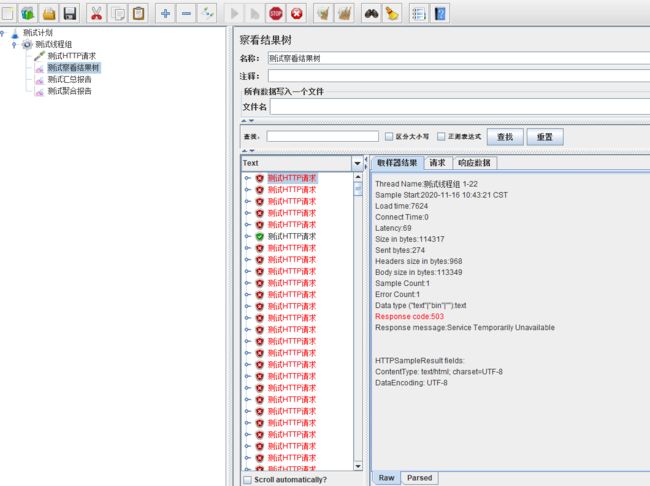Select the Parsed tab
This screenshot has width=650, height=486.
pyautogui.click(x=419, y=478)
